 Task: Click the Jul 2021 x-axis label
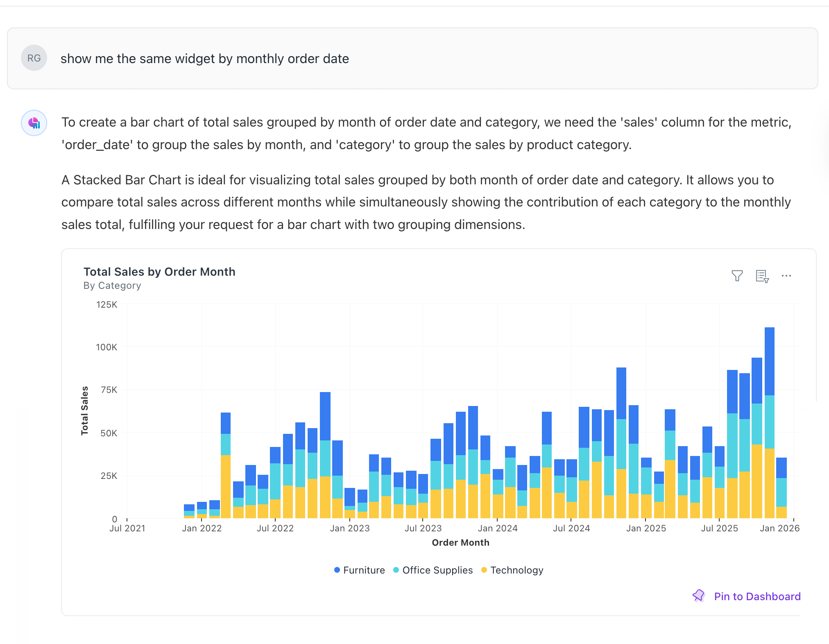127,528
